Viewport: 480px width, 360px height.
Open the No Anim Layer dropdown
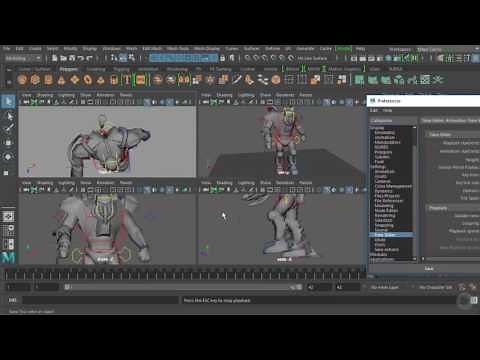(384, 287)
